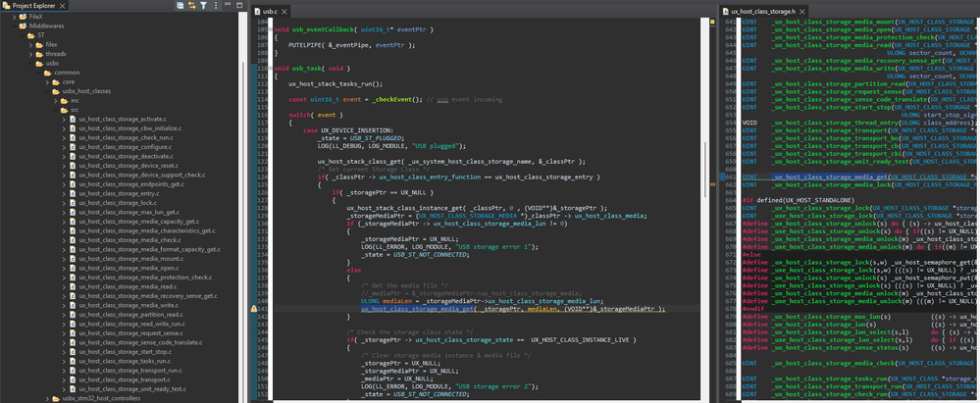Collapse the ST folder arrow
The image size is (980, 403).
coord(23,35)
